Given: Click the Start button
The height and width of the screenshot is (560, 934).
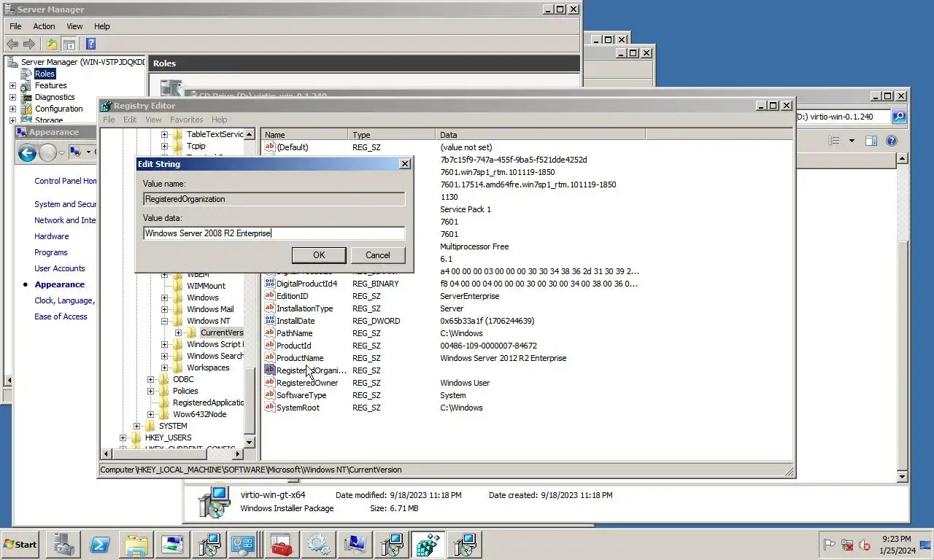Looking at the screenshot, I should pos(20,545).
